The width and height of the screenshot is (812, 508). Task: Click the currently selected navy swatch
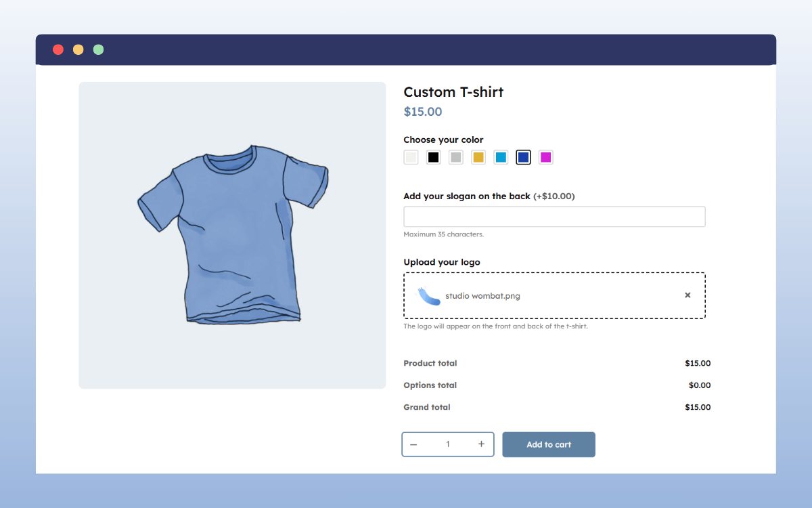pos(523,156)
